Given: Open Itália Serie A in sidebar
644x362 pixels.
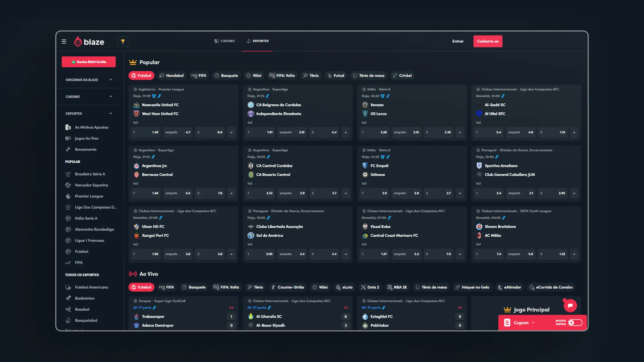Looking at the screenshot, I should pyautogui.click(x=86, y=218).
